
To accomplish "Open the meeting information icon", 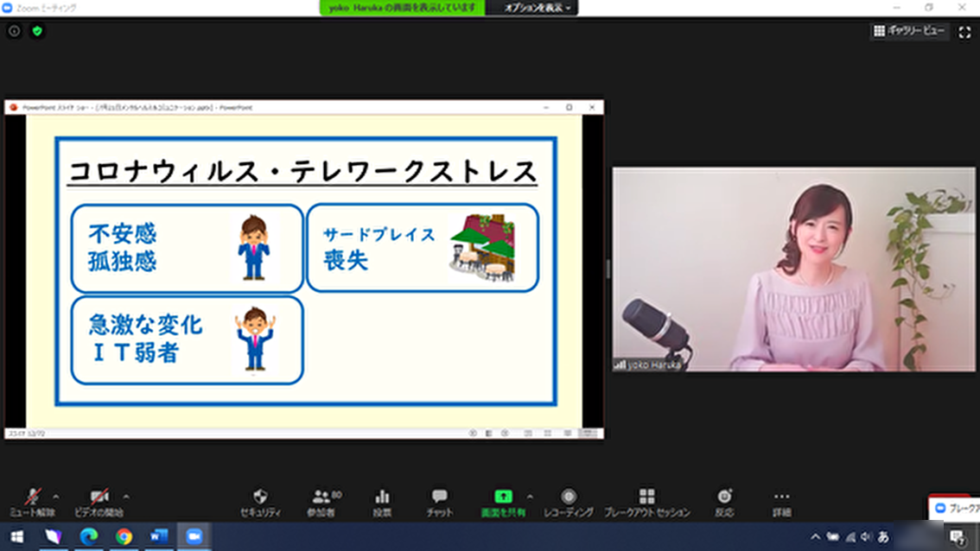I will click(x=14, y=31).
